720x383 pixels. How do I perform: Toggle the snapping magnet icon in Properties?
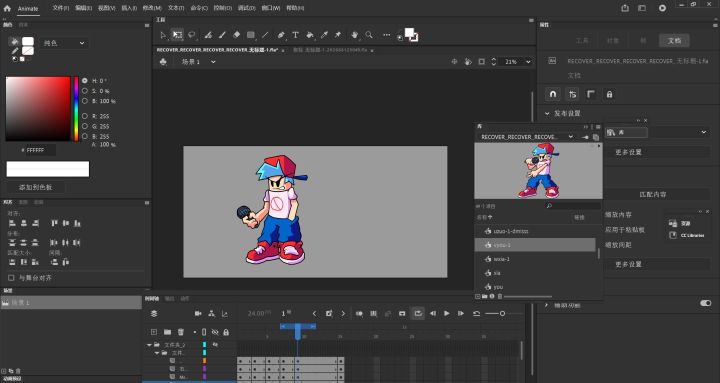[553, 94]
